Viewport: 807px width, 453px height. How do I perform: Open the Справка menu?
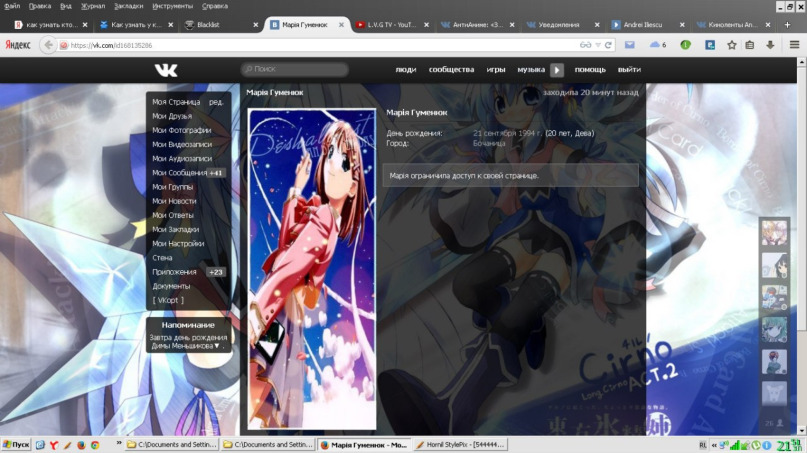pos(215,6)
